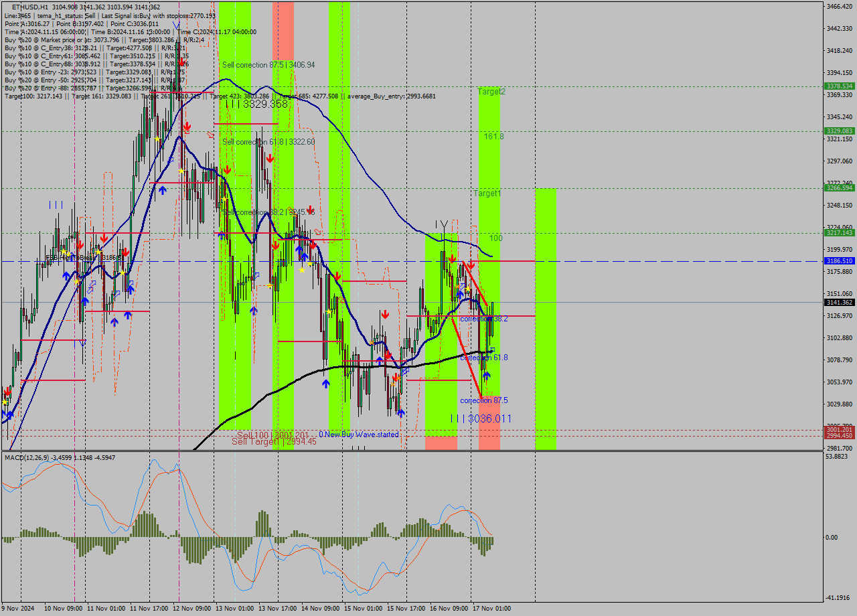Click 3418.240 on the price scale
Viewport: 857px width, 616px height.
[x=840, y=50]
